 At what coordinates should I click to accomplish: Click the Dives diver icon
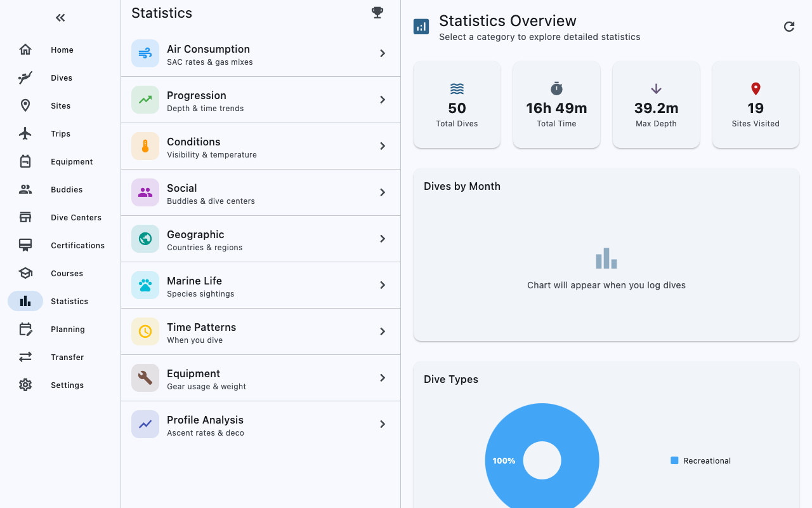coord(25,77)
